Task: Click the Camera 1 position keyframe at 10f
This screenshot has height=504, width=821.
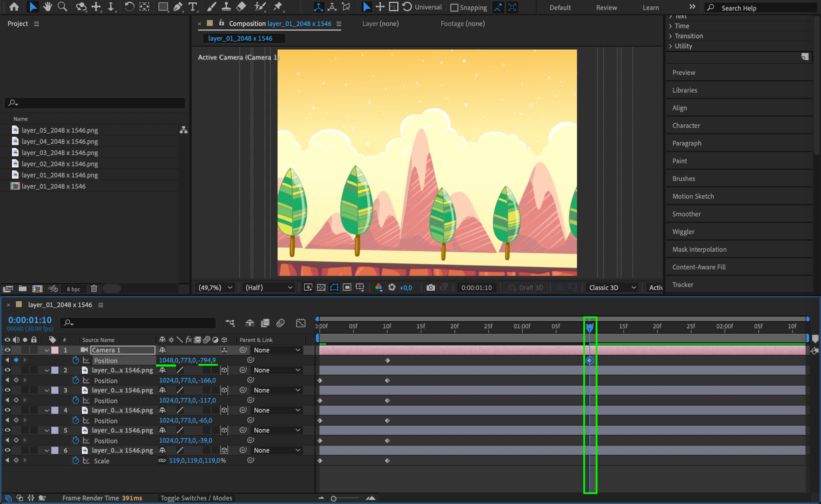Action: [387, 360]
